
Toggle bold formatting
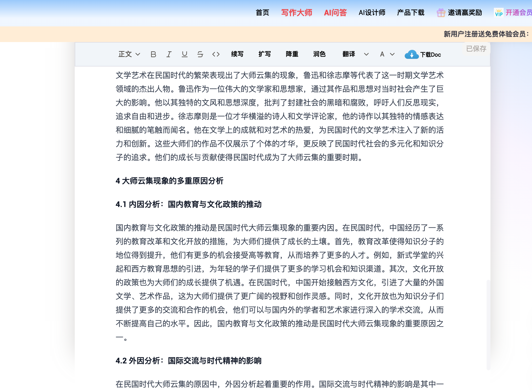click(x=153, y=54)
